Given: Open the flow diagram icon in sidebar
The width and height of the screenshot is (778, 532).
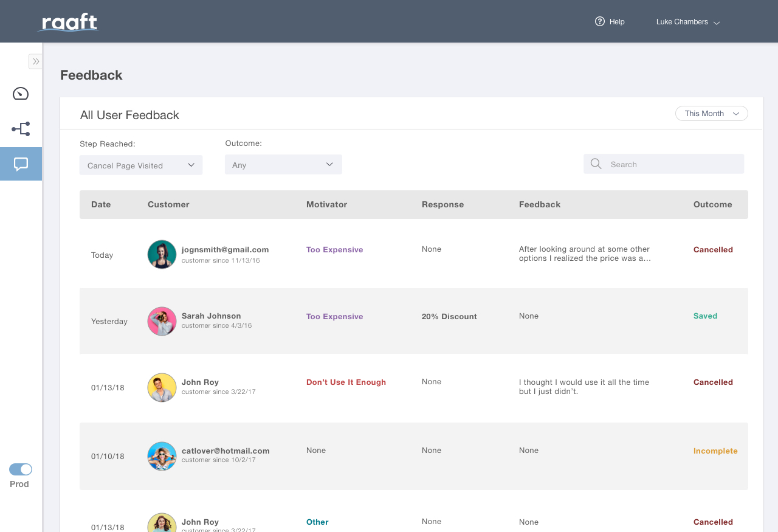Looking at the screenshot, I should [21, 129].
